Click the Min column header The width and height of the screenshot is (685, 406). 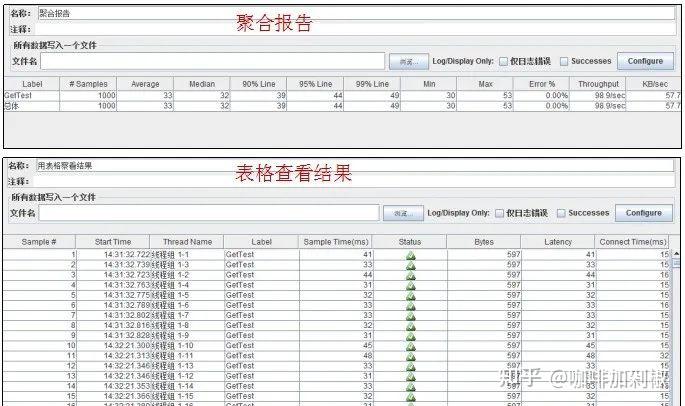click(429, 84)
